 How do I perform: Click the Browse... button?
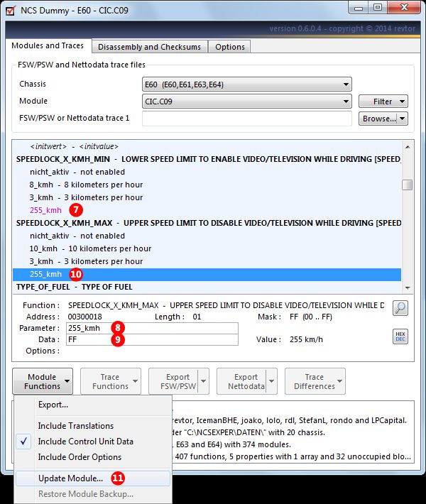(x=378, y=119)
